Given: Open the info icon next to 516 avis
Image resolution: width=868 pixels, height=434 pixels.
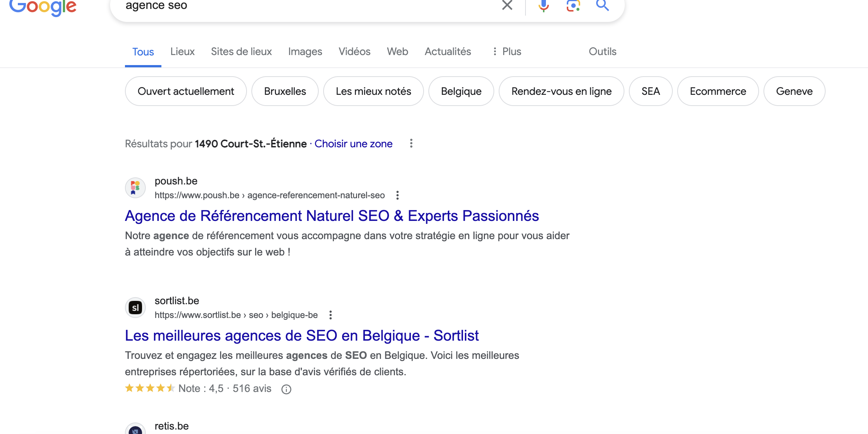Looking at the screenshot, I should tap(286, 389).
